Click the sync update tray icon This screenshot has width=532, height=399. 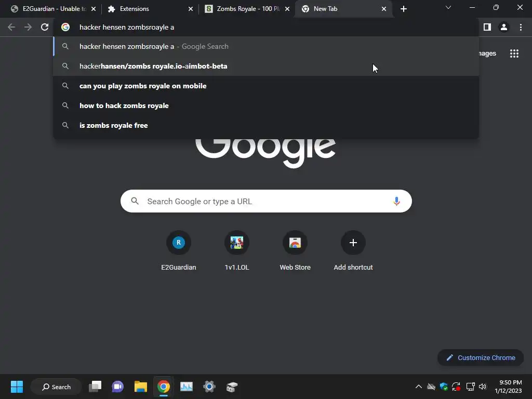pos(456,387)
